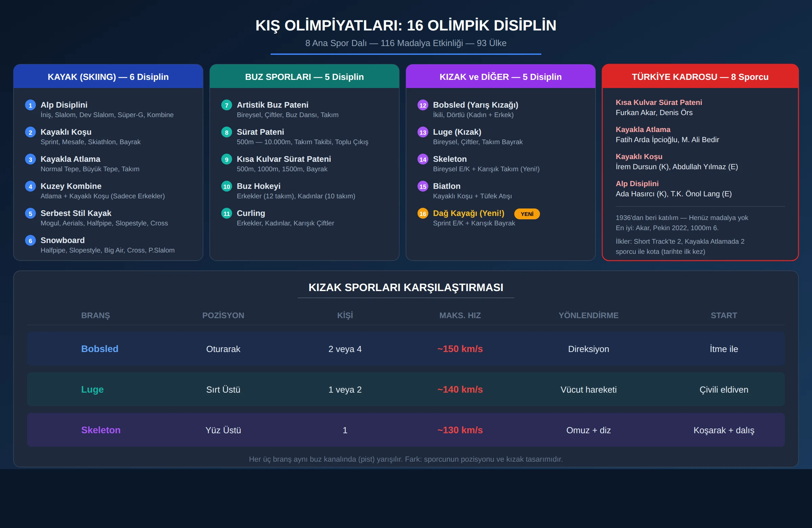Click the orange number 16 Dağ Kayağı badge
The image size is (812, 528).
coord(423,213)
